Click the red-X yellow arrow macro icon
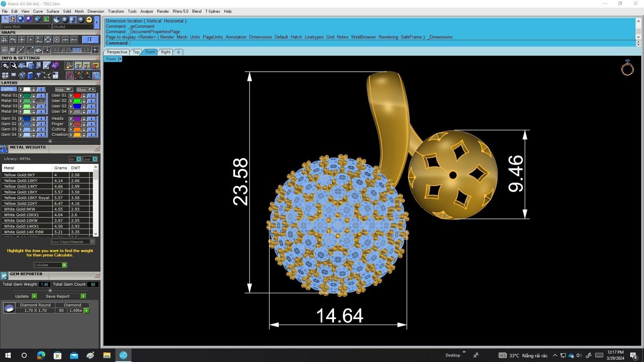The height and width of the screenshot is (362, 644). coord(96,65)
